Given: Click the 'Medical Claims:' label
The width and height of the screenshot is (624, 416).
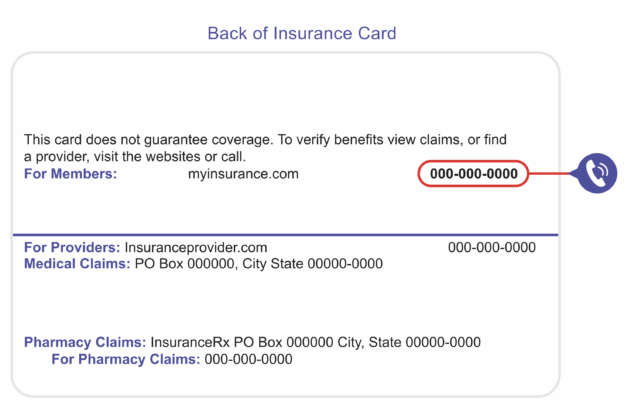Looking at the screenshot, I should (77, 264).
